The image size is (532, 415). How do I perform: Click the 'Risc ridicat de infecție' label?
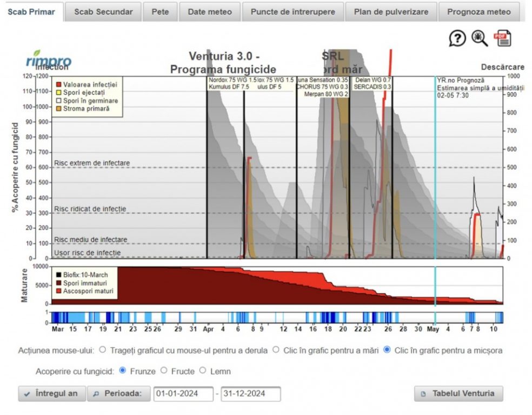click(90, 209)
